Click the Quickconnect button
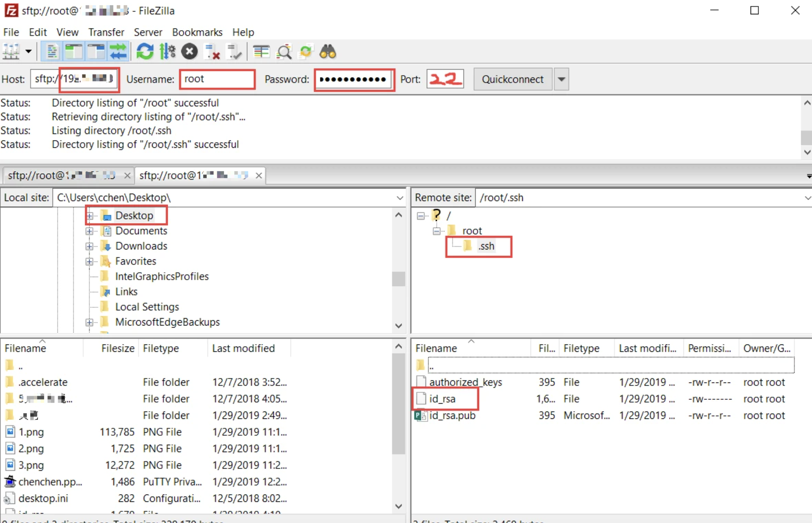This screenshot has height=523, width=812. [x=513, y=79]
